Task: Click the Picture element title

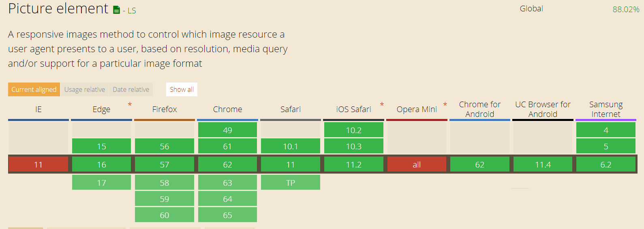Action: (58, 8)
